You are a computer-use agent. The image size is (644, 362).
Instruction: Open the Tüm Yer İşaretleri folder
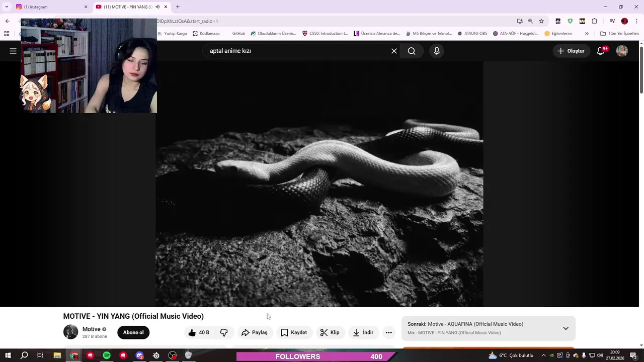tap(619, 34)
